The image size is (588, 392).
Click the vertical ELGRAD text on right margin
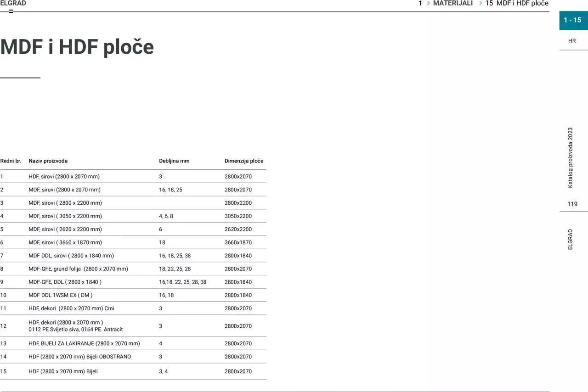[571, 239]
